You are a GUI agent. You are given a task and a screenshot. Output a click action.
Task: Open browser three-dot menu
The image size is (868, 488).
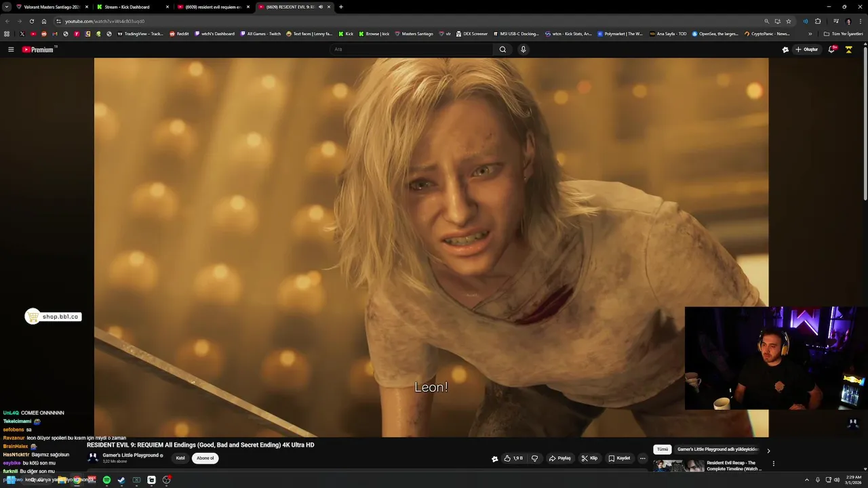coord(861,21)
